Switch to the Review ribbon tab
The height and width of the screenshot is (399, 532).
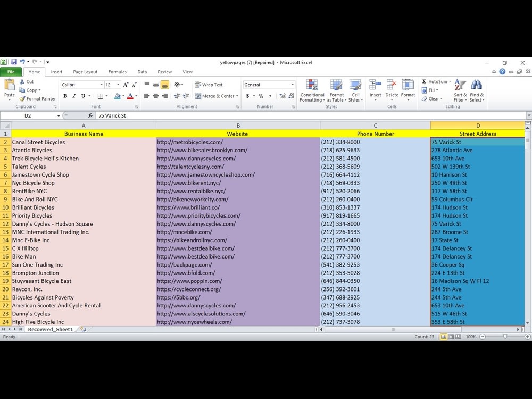coord(164,72)
